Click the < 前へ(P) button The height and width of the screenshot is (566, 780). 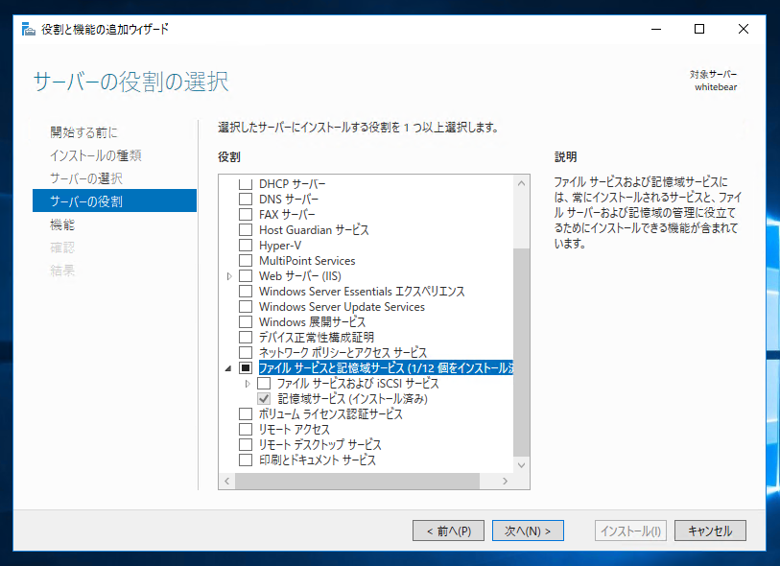[448, 531]
